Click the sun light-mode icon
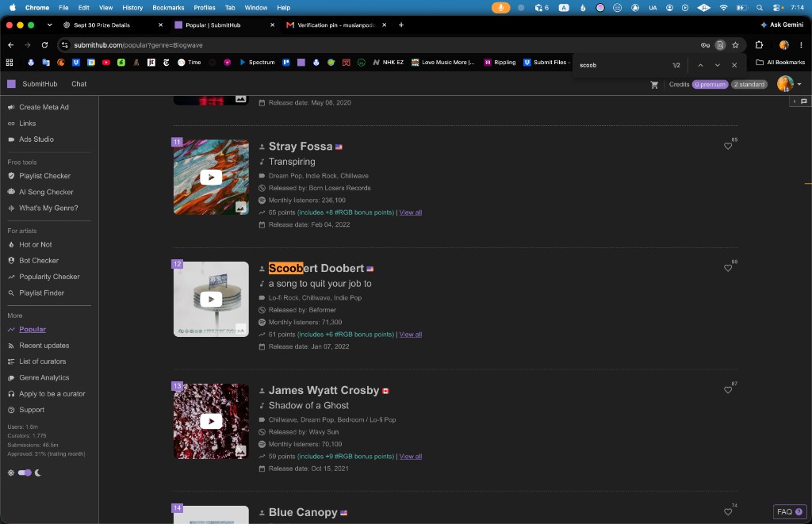 pos(11,472)
